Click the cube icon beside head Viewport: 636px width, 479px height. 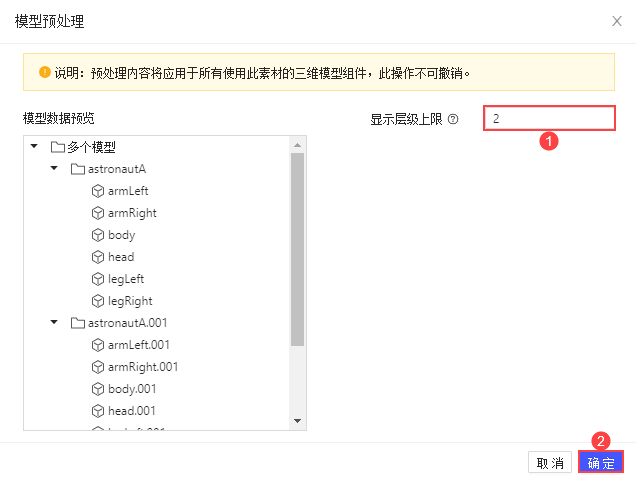point(98,257)
